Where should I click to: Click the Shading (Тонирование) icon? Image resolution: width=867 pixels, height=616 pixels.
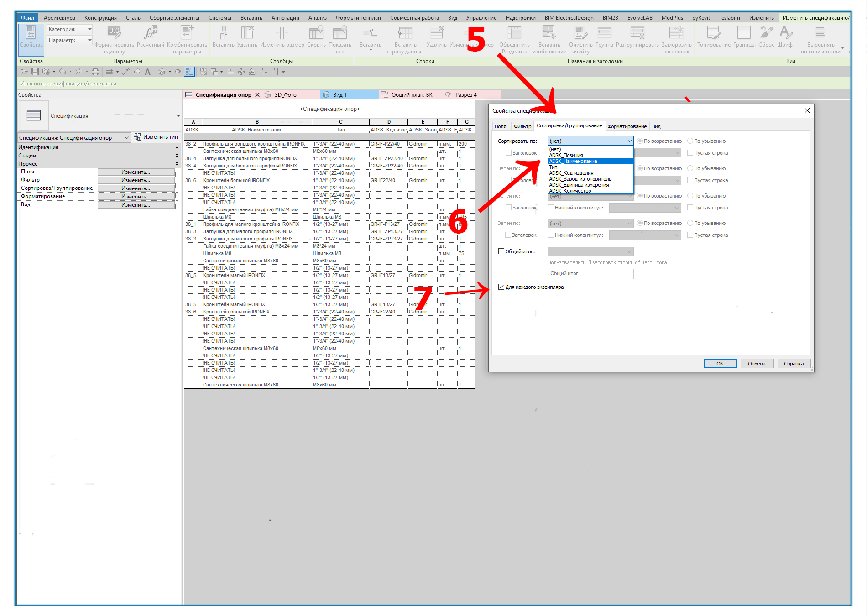pyautogui.click(x=713, y=33)
